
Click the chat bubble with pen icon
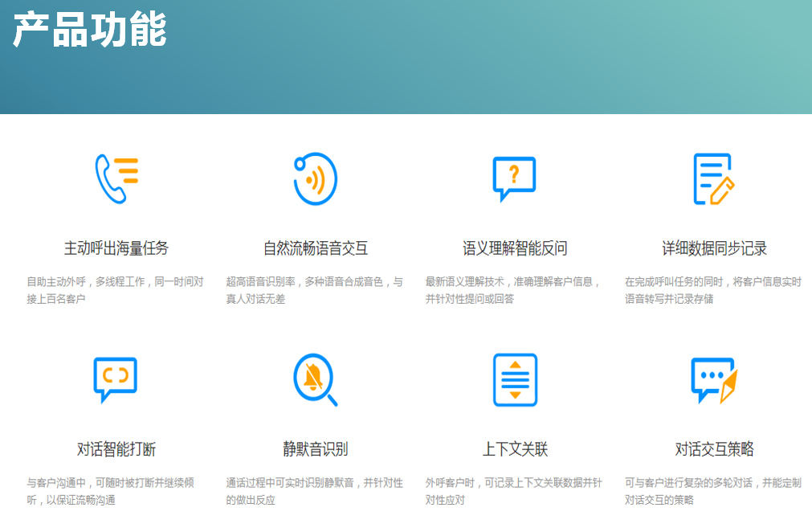tap(714, 380)
